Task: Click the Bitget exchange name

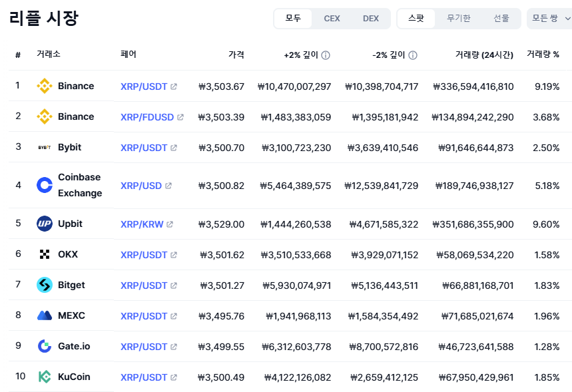Action: point(71,285)
